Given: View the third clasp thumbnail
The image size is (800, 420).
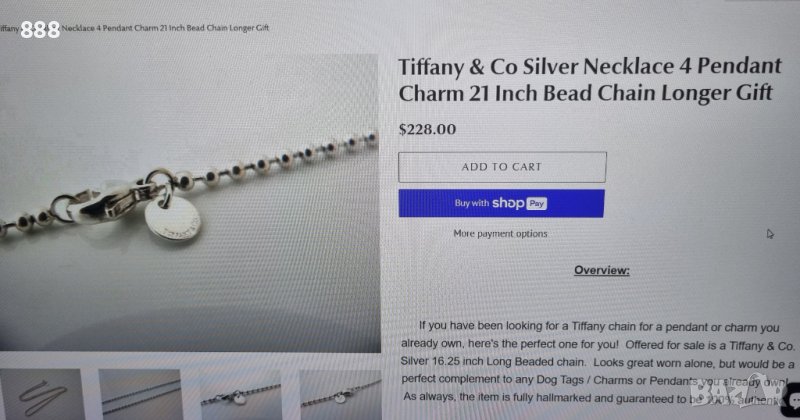Looking at the screenshot, I should pos(240,395).
